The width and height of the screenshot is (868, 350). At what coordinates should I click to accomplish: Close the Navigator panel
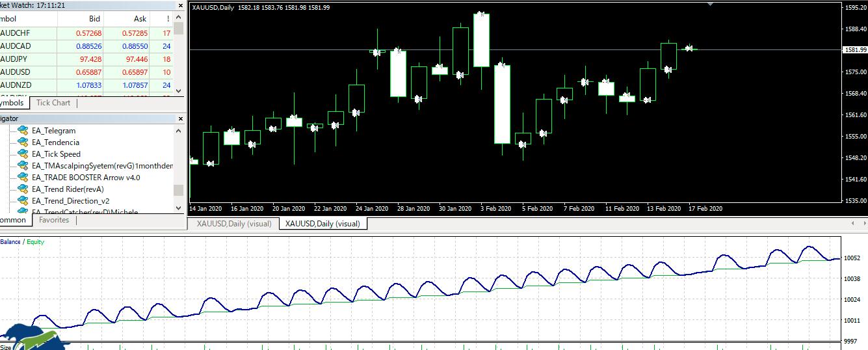pos(179,118)
